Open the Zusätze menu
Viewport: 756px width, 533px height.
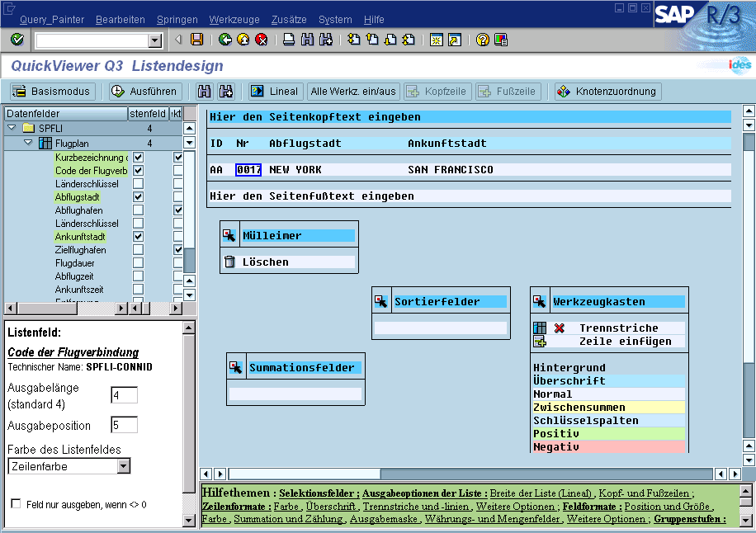(x=289, y=20)
